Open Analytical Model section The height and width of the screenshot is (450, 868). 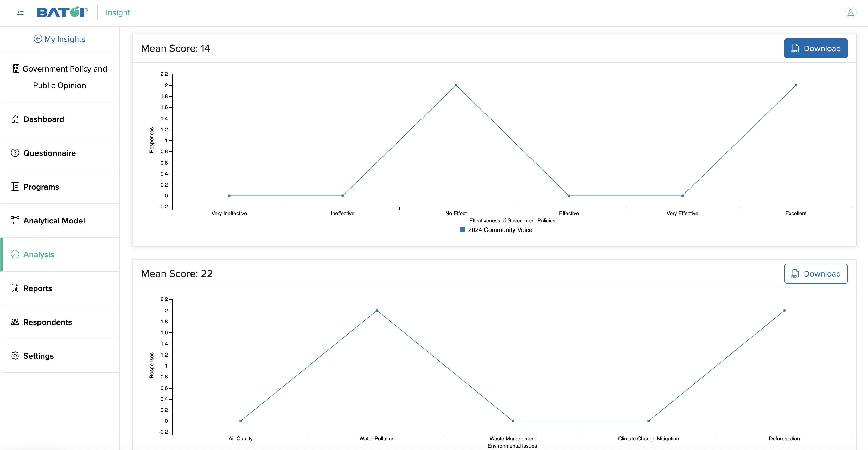(60, 221)
